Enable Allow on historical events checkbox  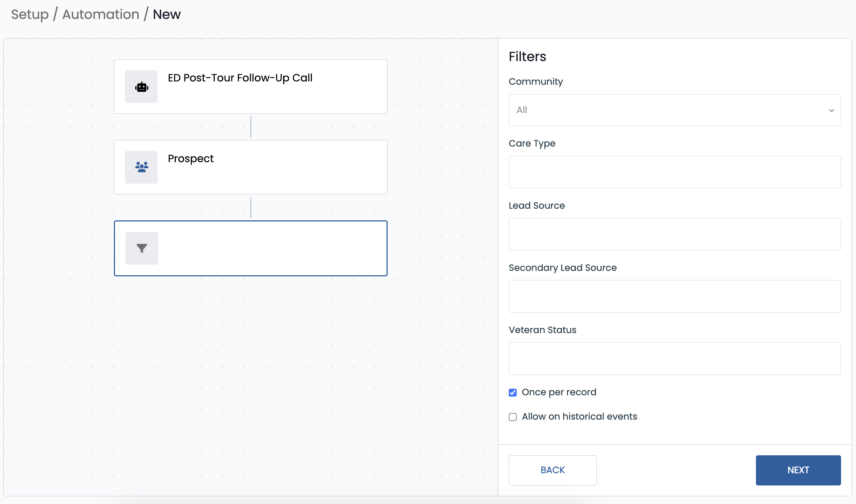point(513,417)
